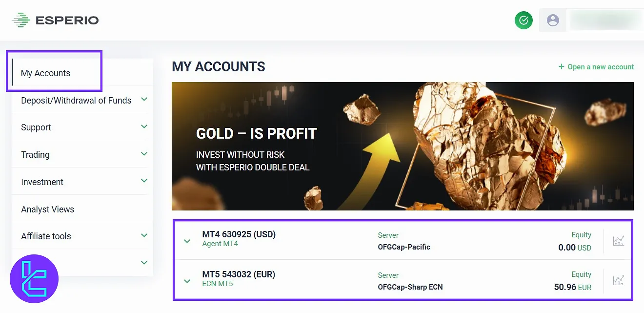Click the green verification checkmark icon
The image size is (644, 313).
pyautogui.click(x=523, y=21)
